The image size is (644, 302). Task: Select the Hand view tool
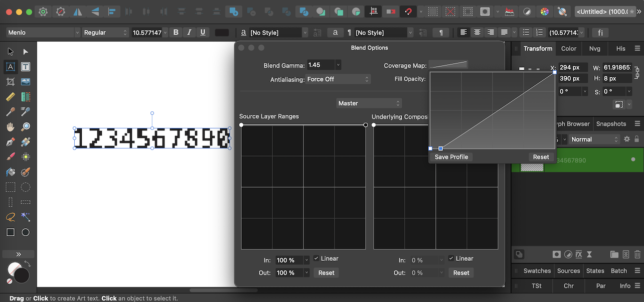(11, 126)
